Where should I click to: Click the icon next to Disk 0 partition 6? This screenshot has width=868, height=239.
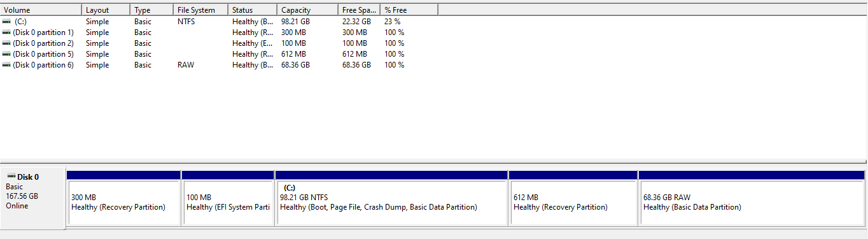[6, 65]
